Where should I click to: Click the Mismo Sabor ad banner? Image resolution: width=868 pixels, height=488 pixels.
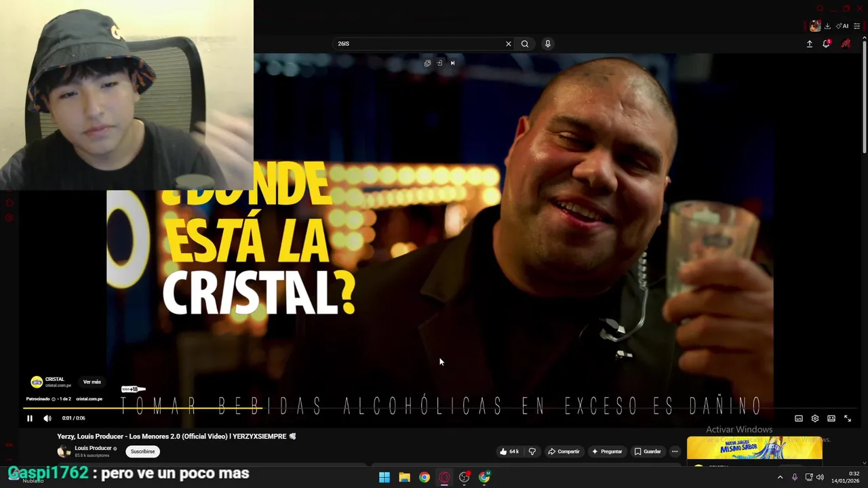pos(754,448)
